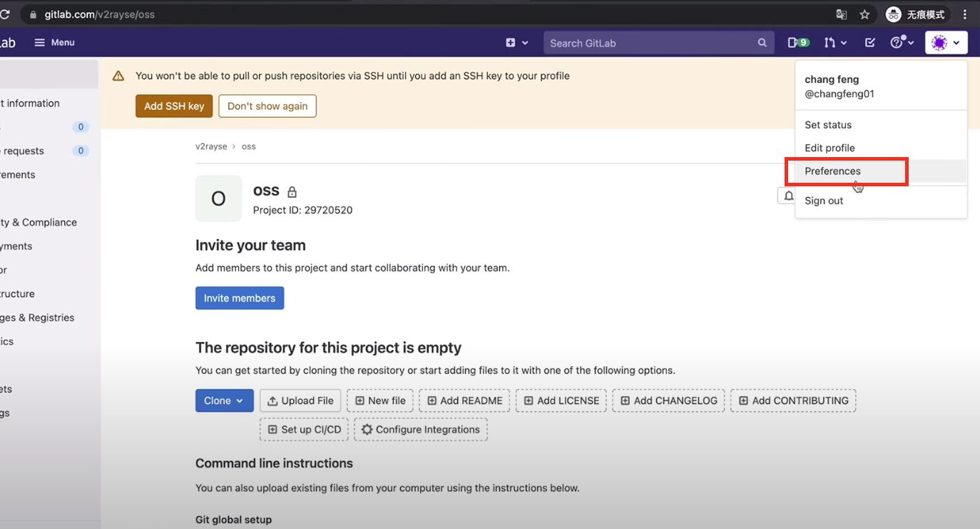This screenshot has width=980, height=529.
Task: Click the Search GitLab input field
Action: point(649,43)
